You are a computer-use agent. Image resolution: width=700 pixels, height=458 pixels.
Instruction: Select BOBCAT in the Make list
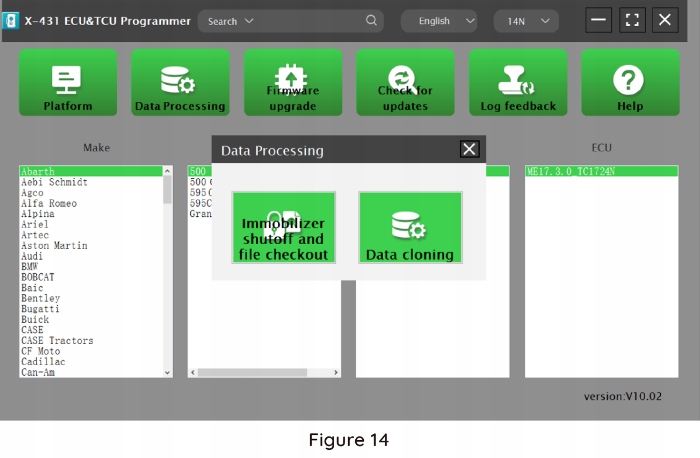point(91,277)
